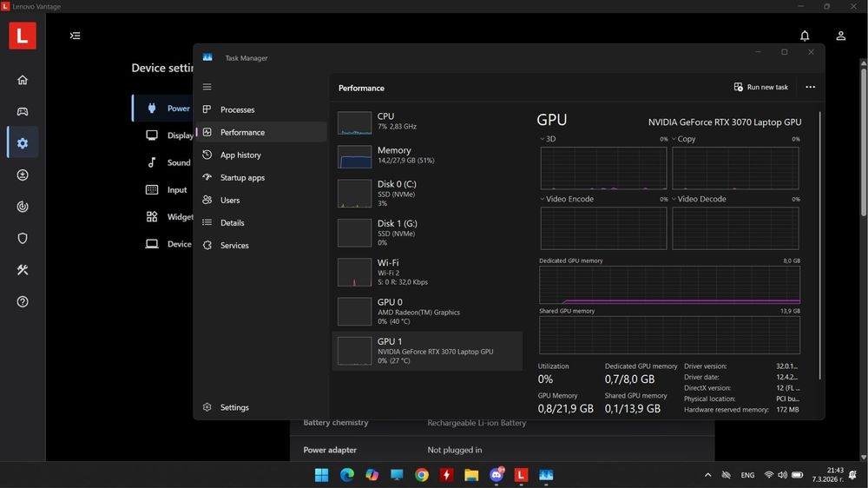Click the Vantage page vertical scrollbar
The height and width of the screenshot is (488, 868).
coord(864,142)
